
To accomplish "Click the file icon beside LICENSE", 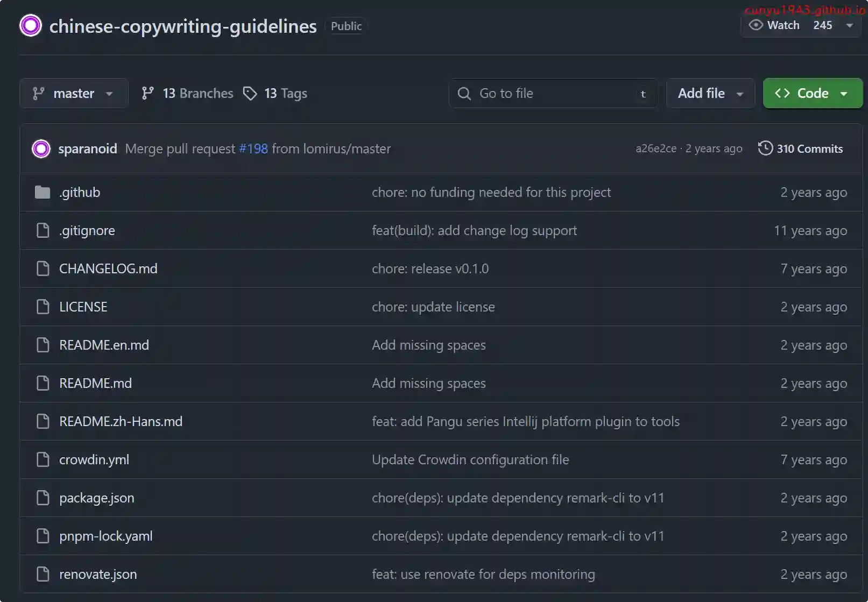I will point(43,307).
